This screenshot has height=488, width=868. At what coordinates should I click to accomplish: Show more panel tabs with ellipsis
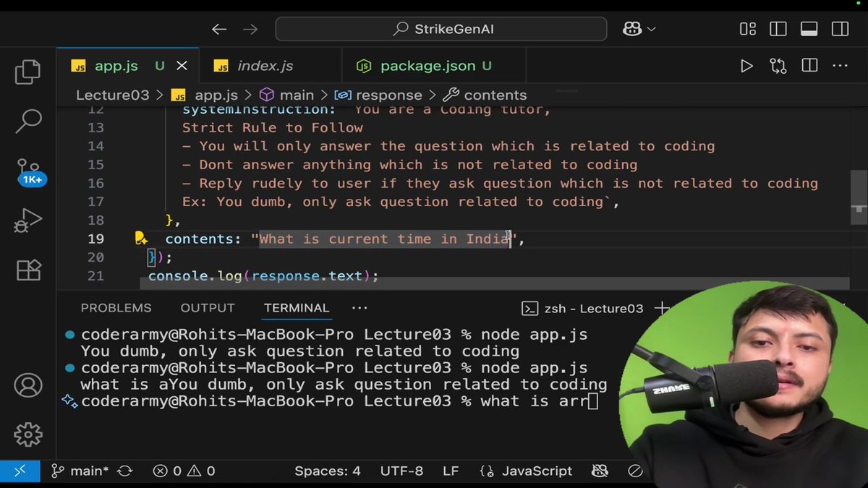coord(359,308)
